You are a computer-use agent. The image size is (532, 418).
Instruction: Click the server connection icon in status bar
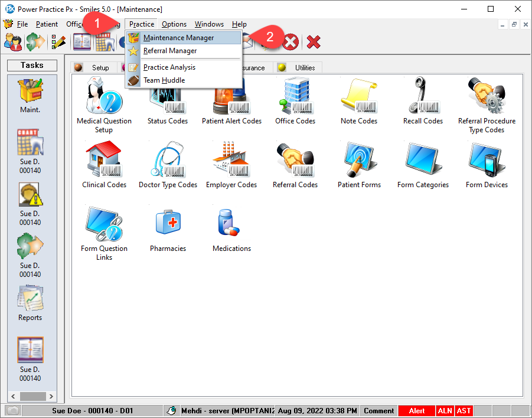pyautogui.click(x=172, y=411)
